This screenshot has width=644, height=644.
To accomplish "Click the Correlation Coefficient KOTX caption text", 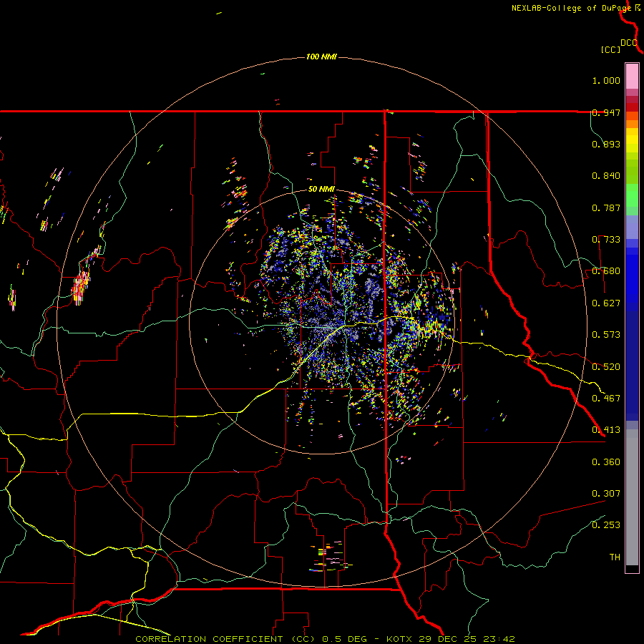I will tap(325, 639).
